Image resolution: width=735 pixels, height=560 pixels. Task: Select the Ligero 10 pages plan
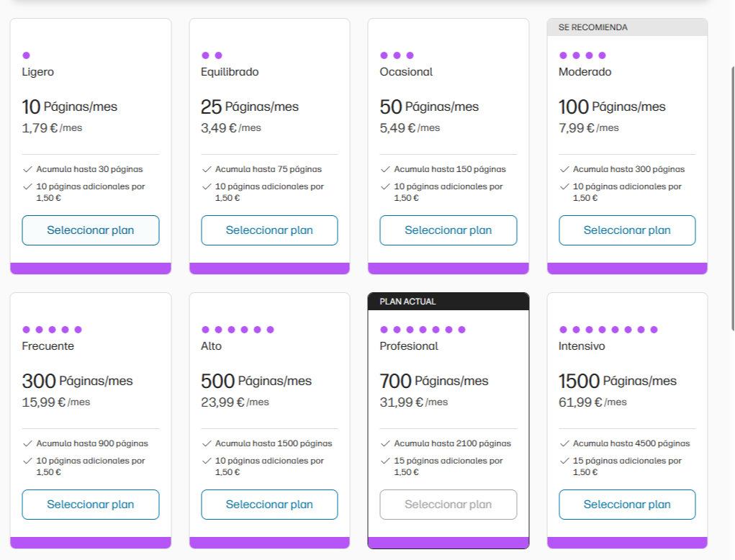click(x=91, y=230)
